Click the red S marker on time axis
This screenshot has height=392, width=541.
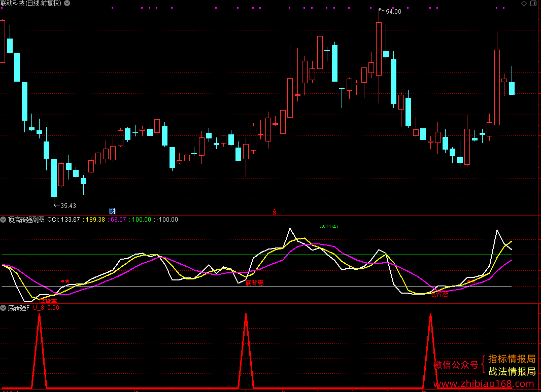[x=274, y=212]
